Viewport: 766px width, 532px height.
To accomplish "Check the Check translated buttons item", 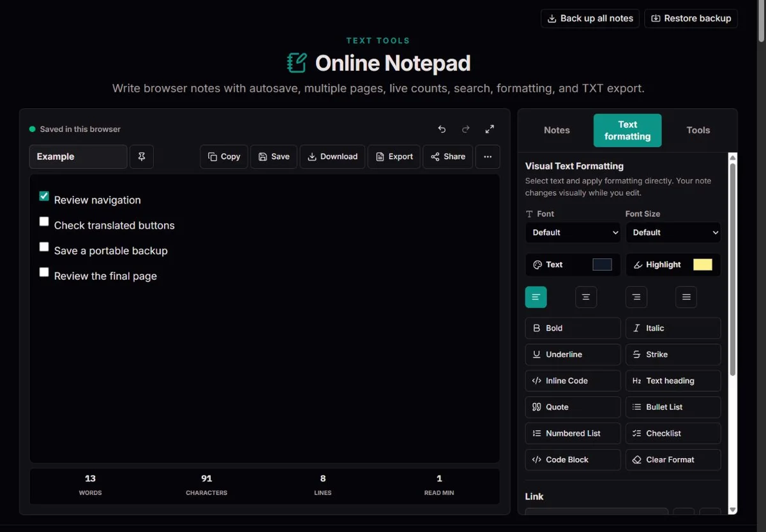I will click(44, 221).
